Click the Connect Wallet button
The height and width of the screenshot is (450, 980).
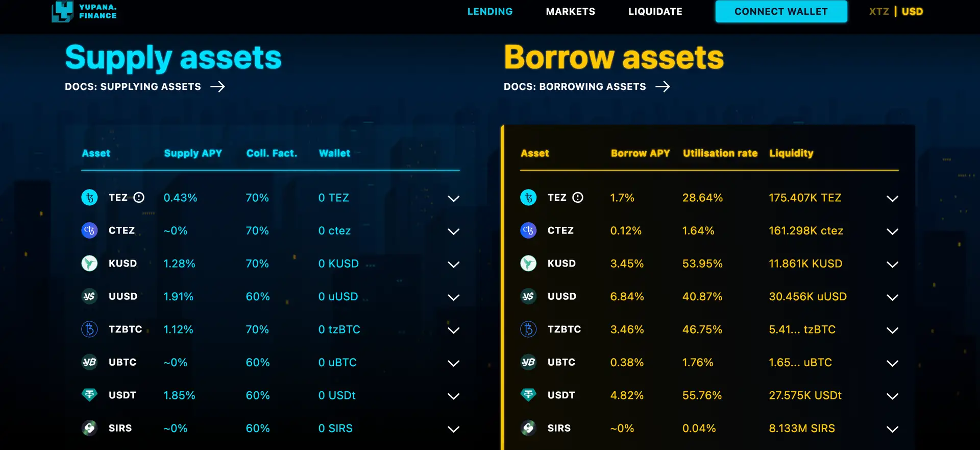tap(781, 12)
